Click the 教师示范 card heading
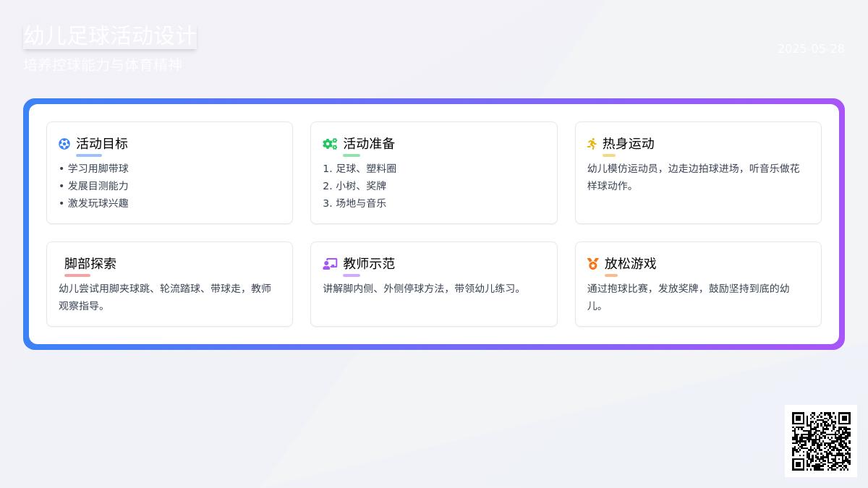The image size is (868, 488). click(369, 264)
